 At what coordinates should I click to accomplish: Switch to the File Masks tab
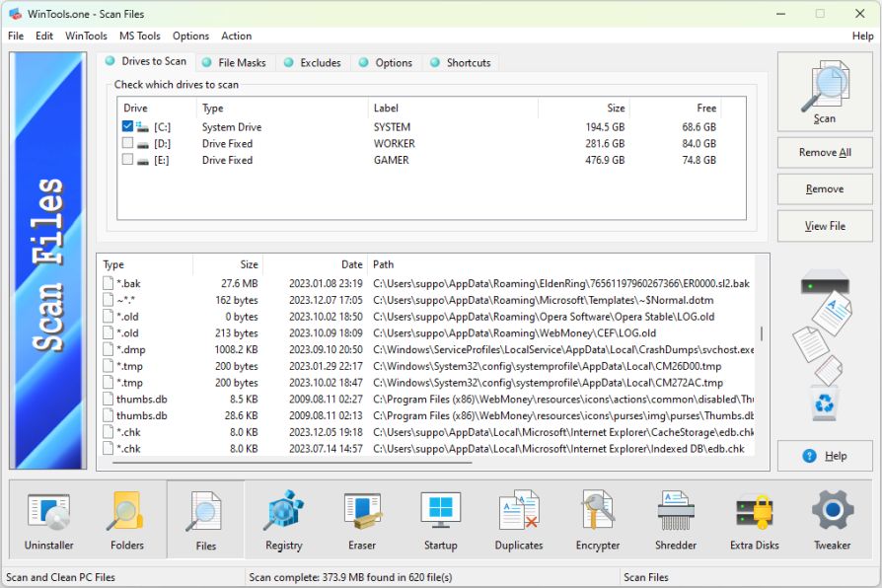click(235, 62)
